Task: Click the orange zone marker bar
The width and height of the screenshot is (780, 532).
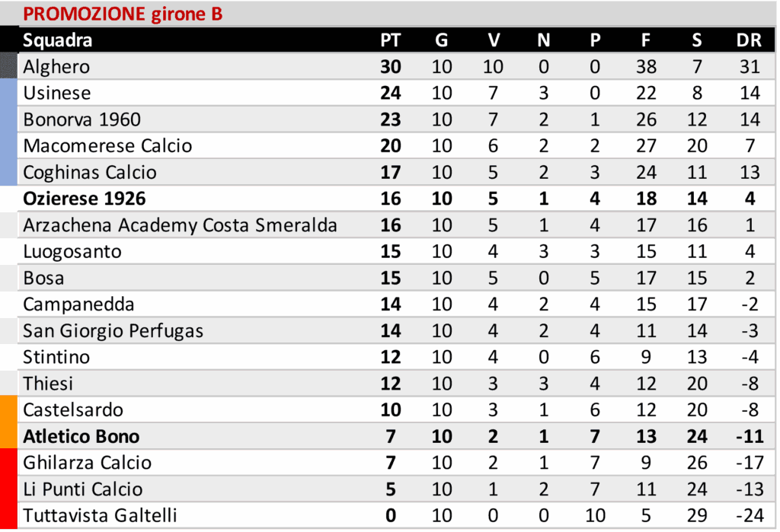Action: (x=8, y=422)
